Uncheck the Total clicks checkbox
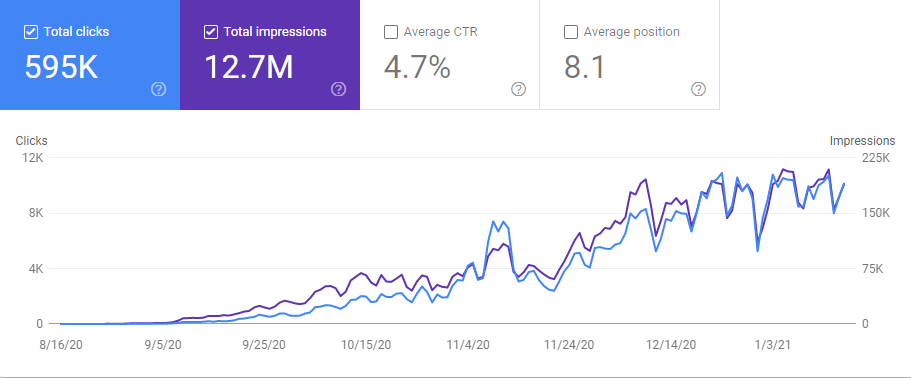Screen dimensions: 911x378 click(31, 32)
